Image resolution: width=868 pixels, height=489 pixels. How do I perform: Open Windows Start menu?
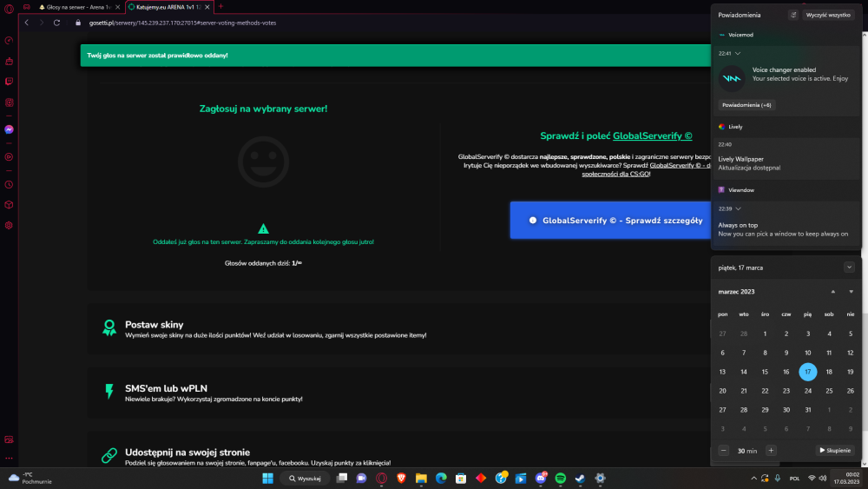click(267, 479)
